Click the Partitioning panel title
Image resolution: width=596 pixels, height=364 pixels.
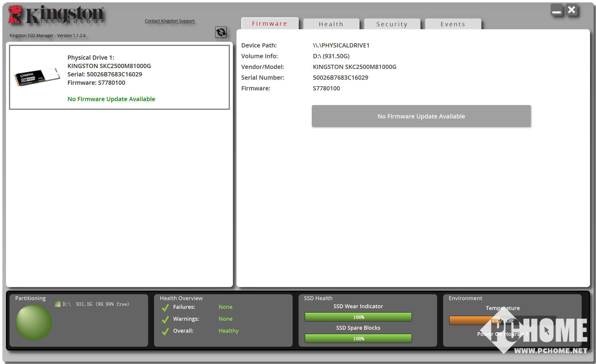(30, 298)
